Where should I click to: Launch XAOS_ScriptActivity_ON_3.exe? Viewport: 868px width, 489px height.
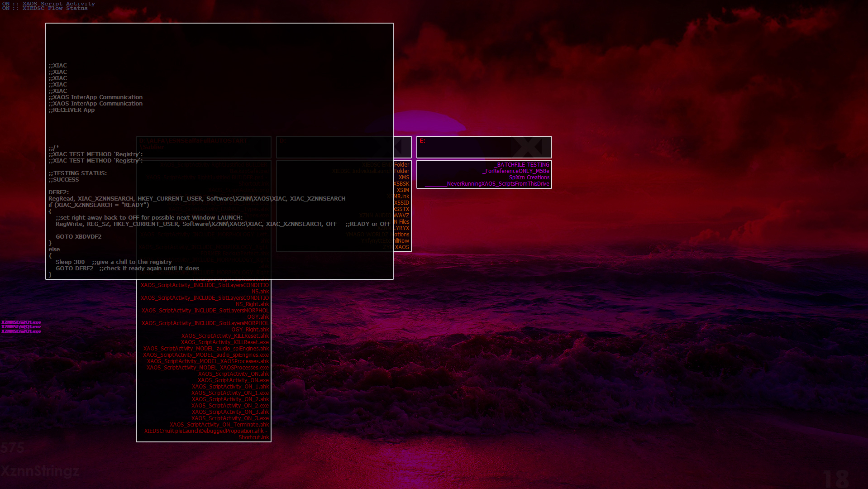tap(230, 418)
